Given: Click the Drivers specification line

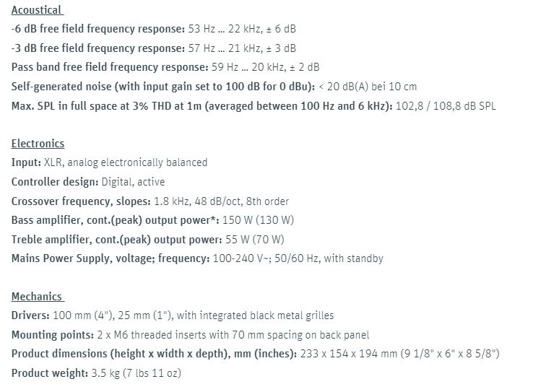Looking at the screenshot, I should (x=173, y=315).
